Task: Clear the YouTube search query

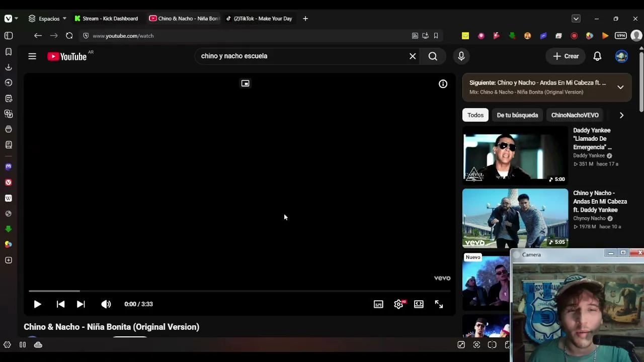Action: click(x=413, y=56)
